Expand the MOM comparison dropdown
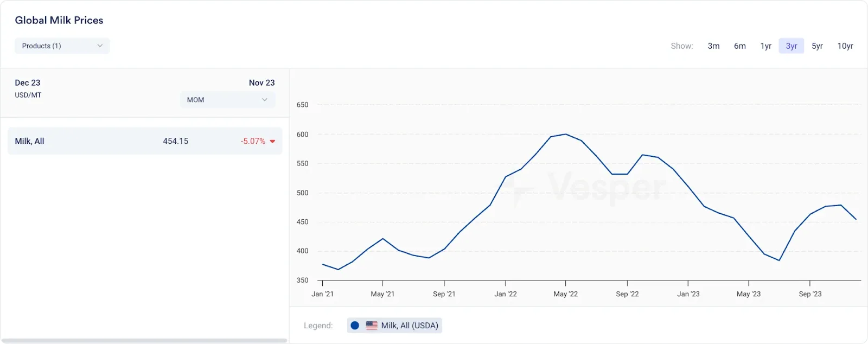Screen dimensions: 868x344 (x=228, y=100)
